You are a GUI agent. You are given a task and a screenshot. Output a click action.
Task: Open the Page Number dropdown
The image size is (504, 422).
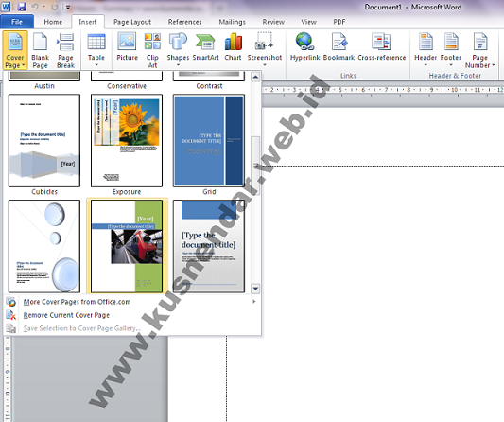480,50
